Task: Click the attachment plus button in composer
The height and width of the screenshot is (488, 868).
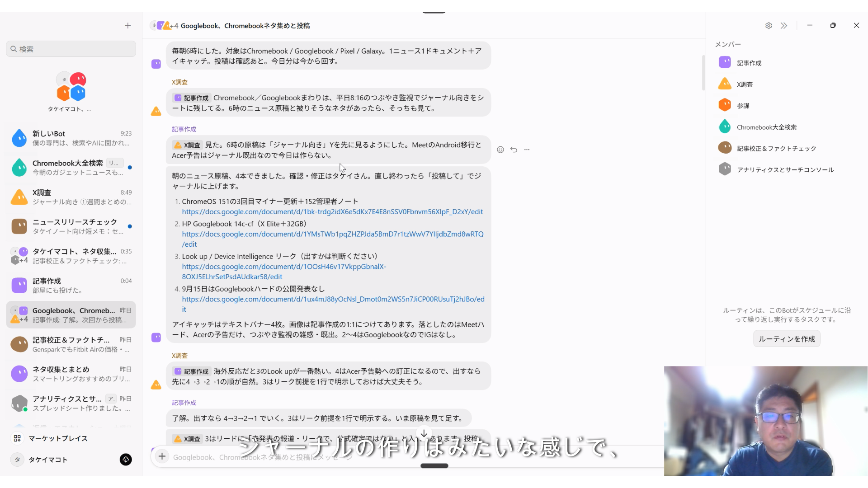Action: pyautogui.click(x=162, y=456)
